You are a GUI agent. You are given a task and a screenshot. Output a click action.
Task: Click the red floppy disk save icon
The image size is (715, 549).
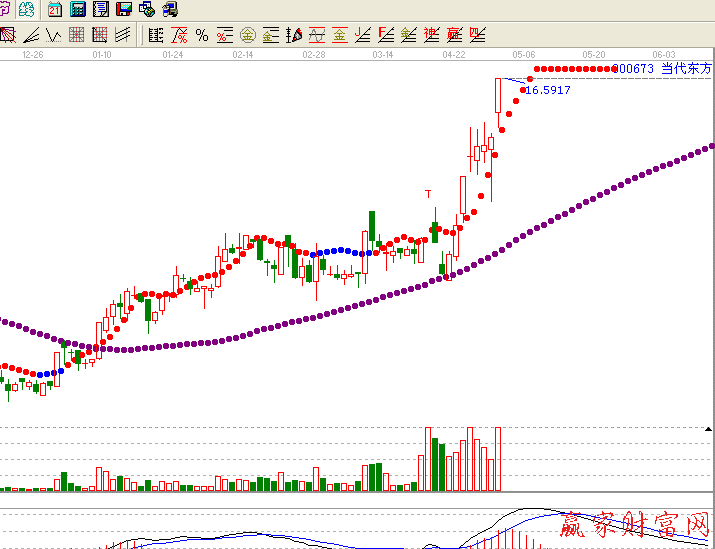[x=124, y=10]
